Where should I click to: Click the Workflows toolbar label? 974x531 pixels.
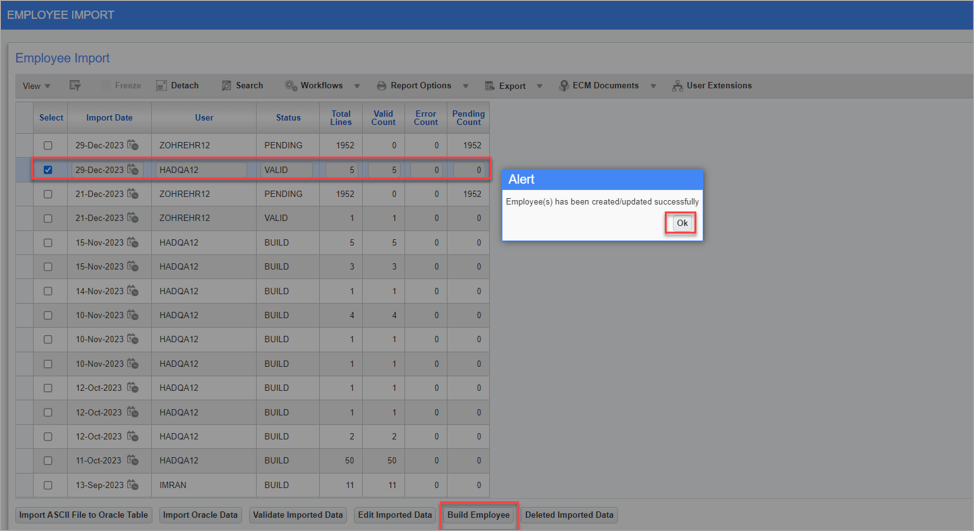pyautogui.click(x=321, y=86)
